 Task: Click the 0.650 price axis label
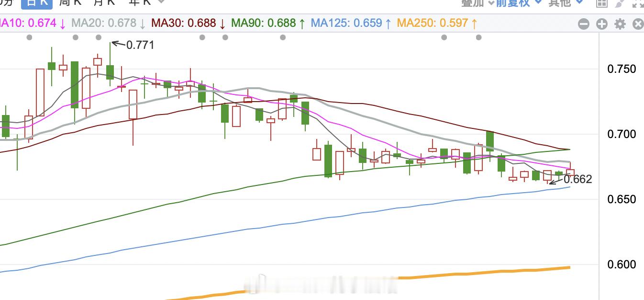pos(622,199)
